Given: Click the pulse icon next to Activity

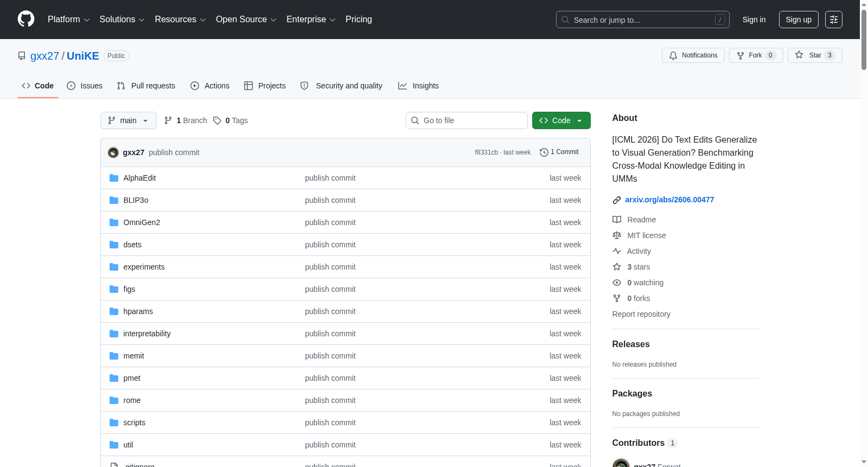Looking at the screenshot, I should (x=617, y=251).
